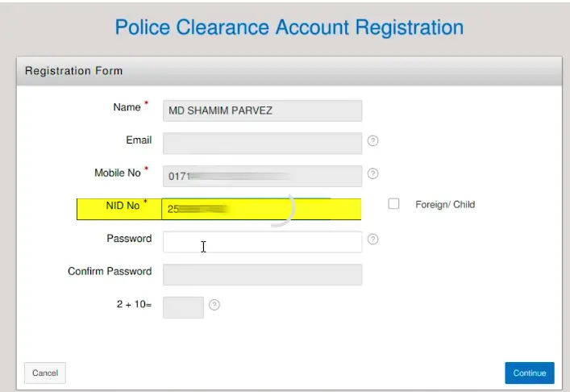Click the help icon beside Email field
Image resolution: width=570 pixels, height=392 pixels.
373,141
